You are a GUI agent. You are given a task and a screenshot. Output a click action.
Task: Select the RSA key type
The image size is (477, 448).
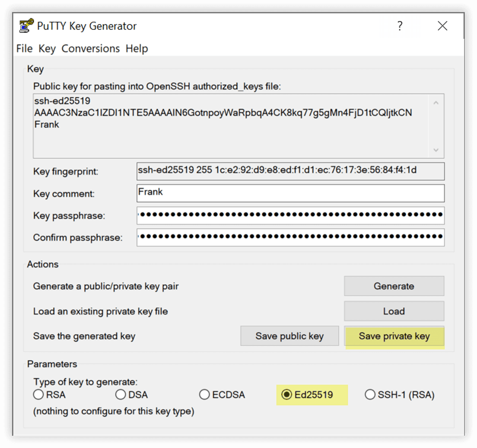pyautogui.click(x=38, y=394)
